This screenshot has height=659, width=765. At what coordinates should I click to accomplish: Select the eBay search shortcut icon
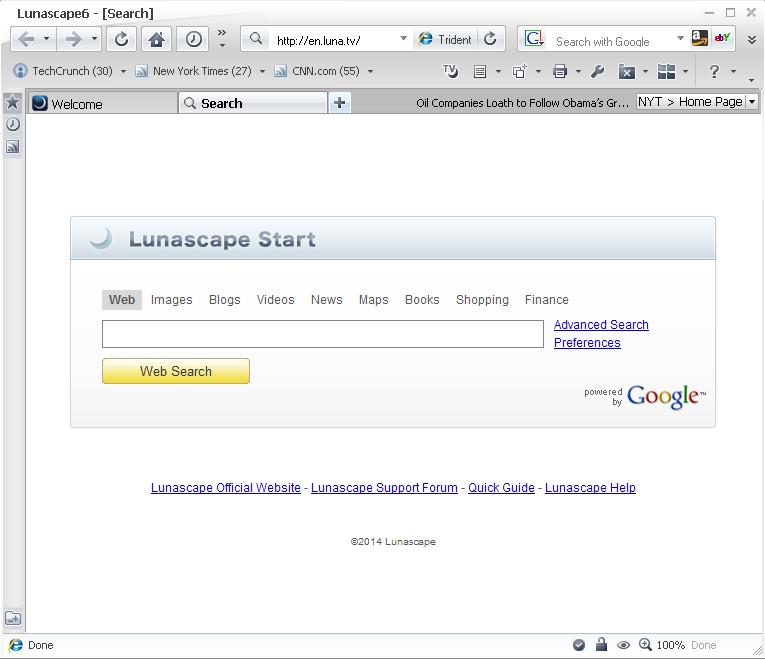[x=722, y=38]
